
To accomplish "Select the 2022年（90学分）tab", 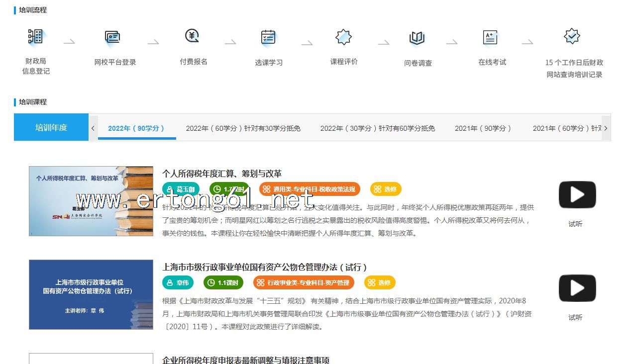I will (136, 128).
